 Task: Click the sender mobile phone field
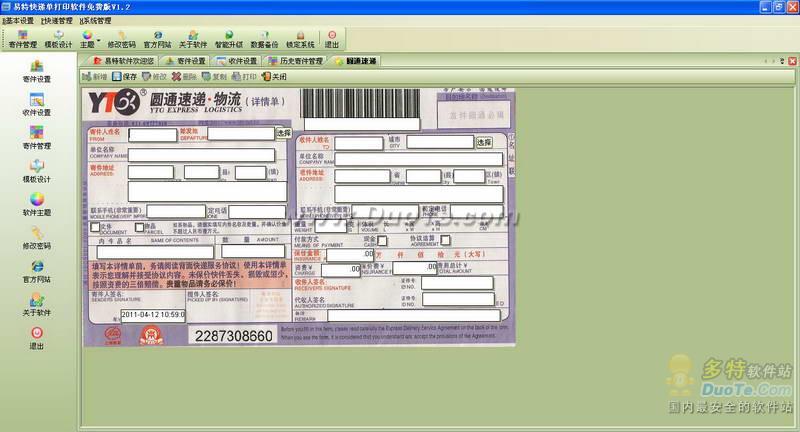coord(176,211)
